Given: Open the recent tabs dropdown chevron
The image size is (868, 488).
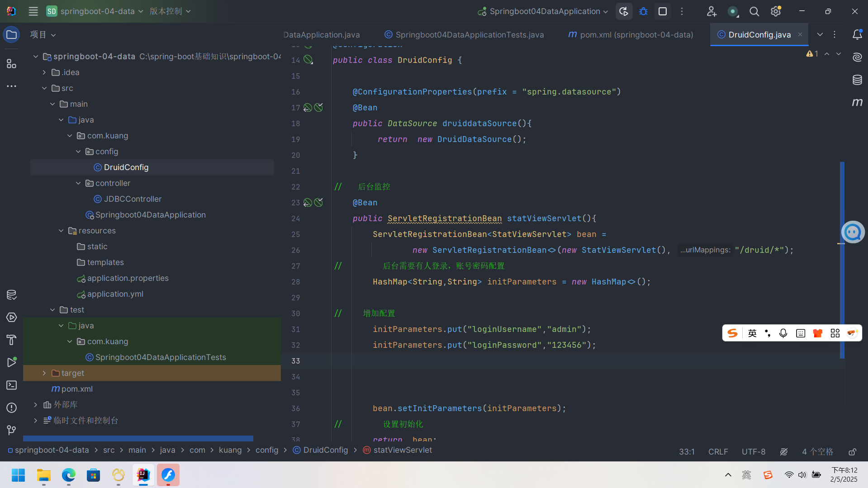Looking at the screenshot, I should [x=820, y=35].
